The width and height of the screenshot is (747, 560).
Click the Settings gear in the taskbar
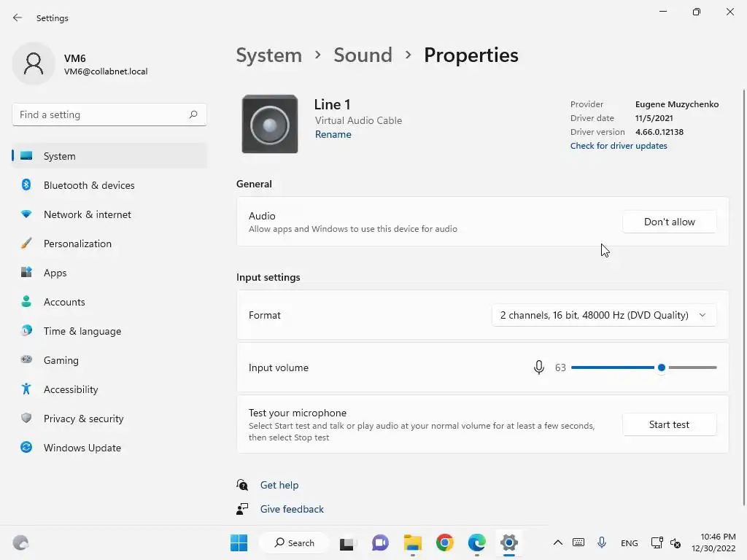tap(509, 542)
